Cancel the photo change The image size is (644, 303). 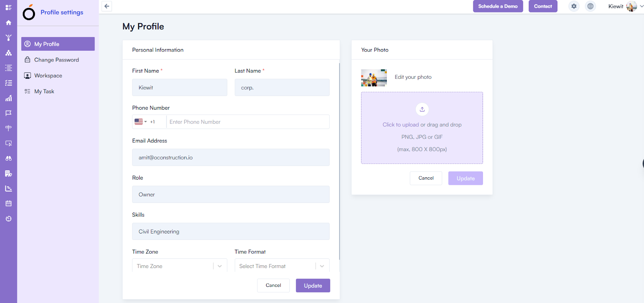click(426, 178)
